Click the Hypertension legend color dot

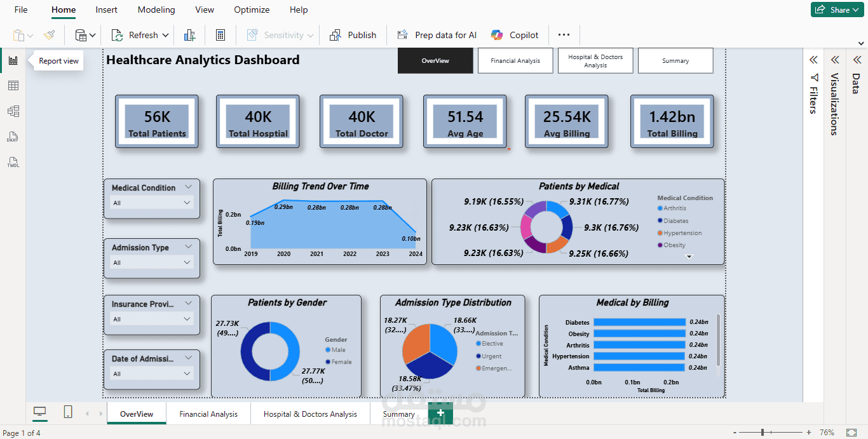pos(660,233)
